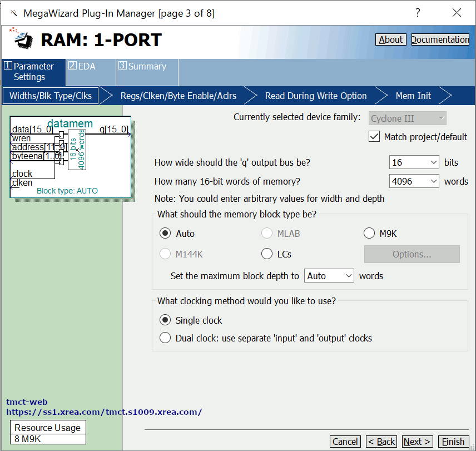Click the RAM chip logo icon
The width and height of the screenshot is (476, 451).
tap(21, 38)
